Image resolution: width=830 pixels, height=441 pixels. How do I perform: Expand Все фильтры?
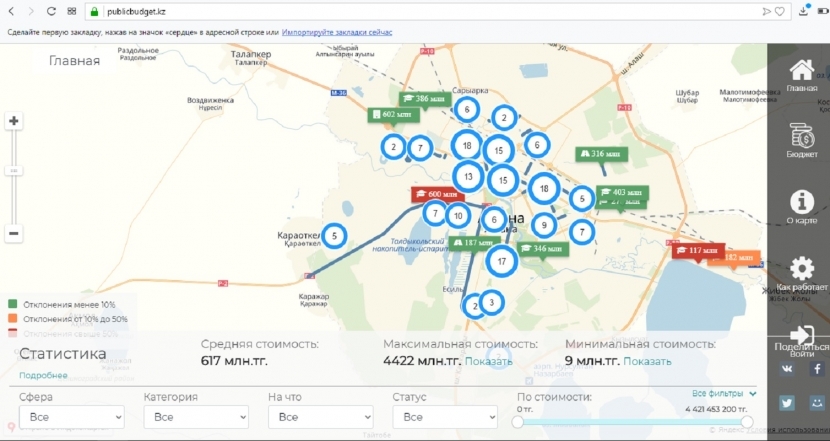(x=724, y=393)
